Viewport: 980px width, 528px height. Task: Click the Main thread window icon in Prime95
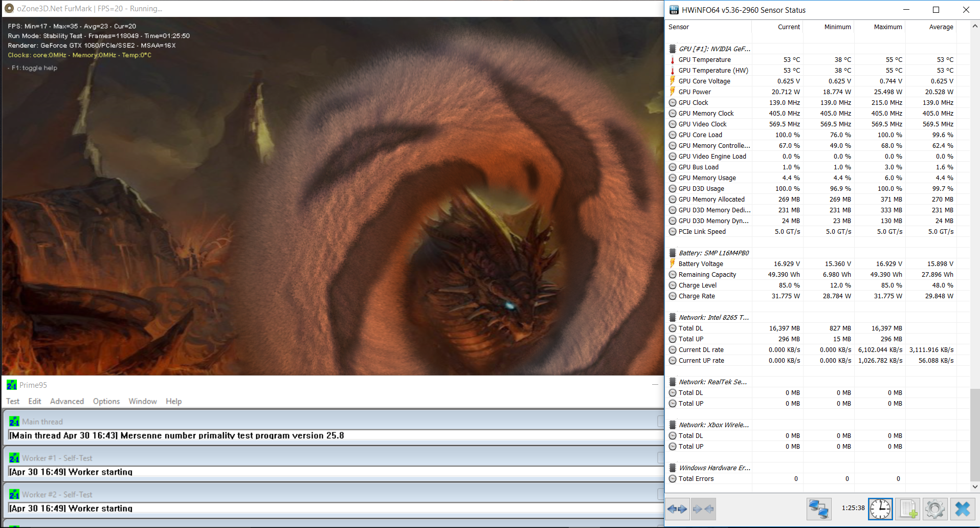(14, 422)
